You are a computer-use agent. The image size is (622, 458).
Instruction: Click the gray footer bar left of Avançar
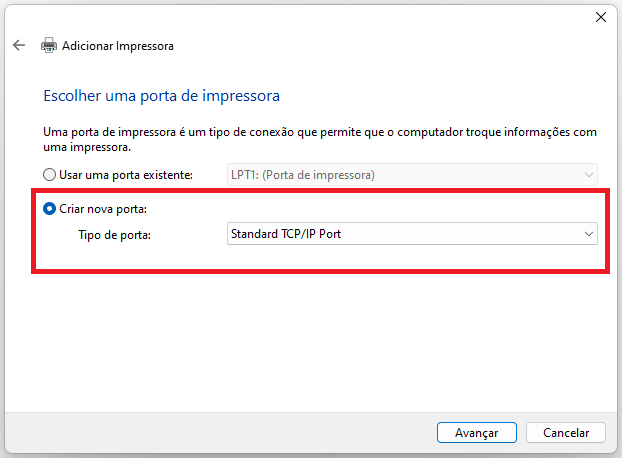218,433
